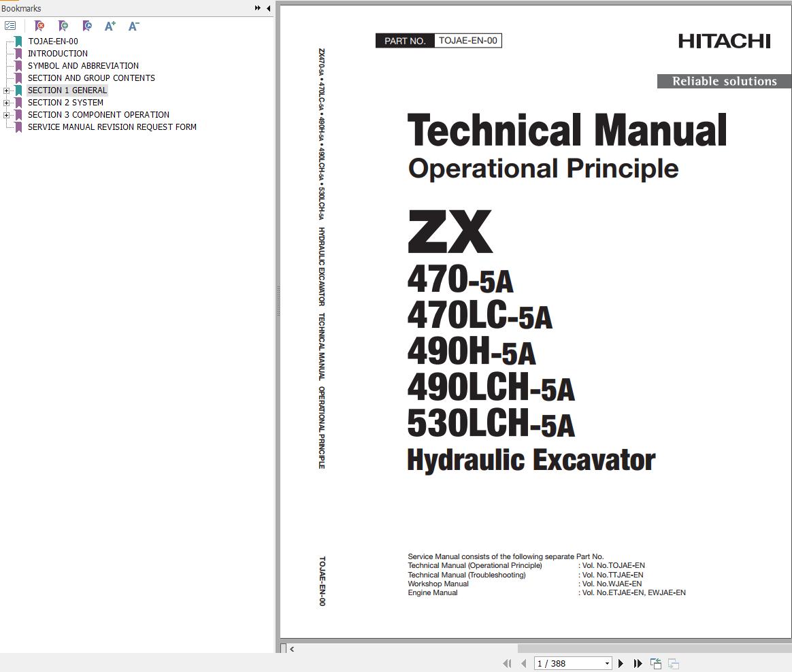This screenshot has width=792, height=672.
Task: Click the Engine Manual line
Action: tap(547, 592)
